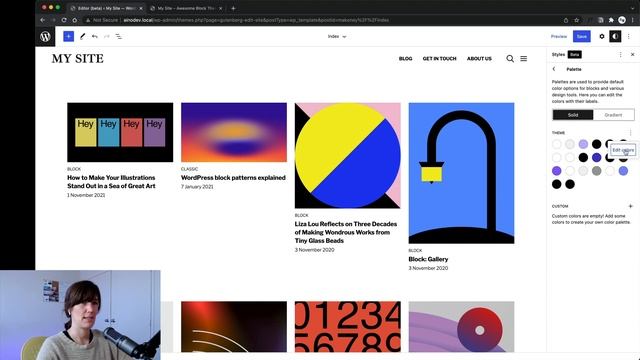Open Liza Lou Reflects post title
This screenshot has height=360, width=640.
point(346,232)
